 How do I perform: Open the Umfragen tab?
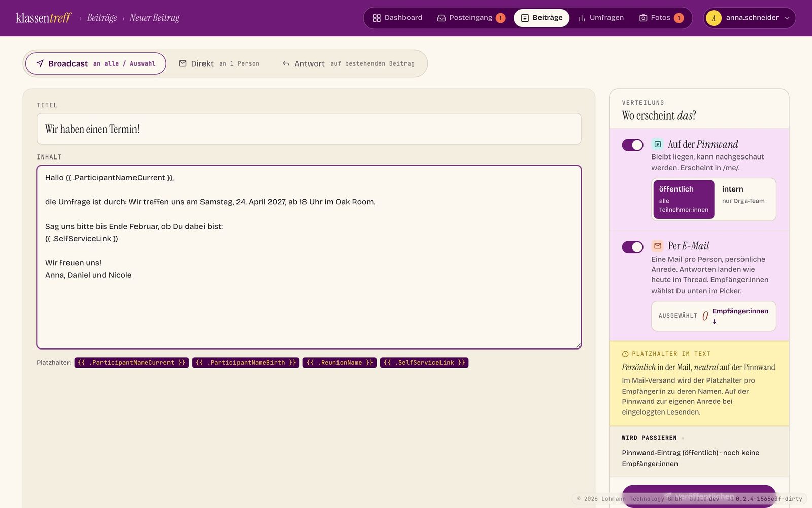tap(601, 18)
